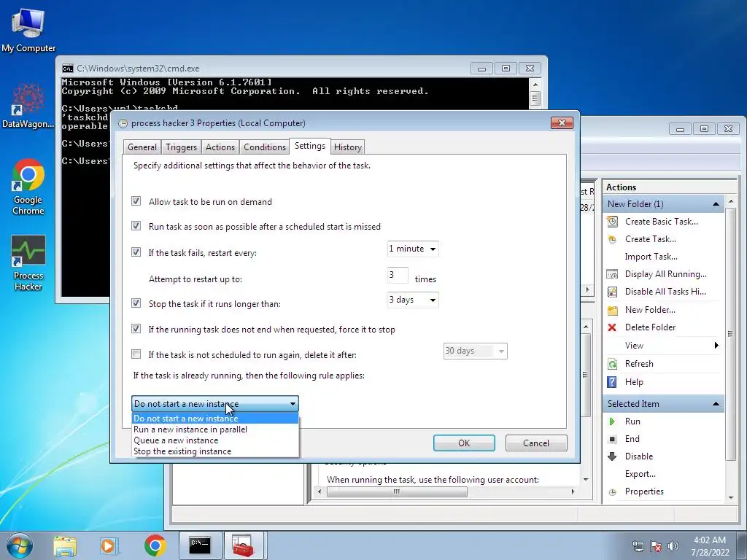This screenshot has height=560, width=747.
Task: Click Action Center flag tray icon
Action: pos(656,546)
